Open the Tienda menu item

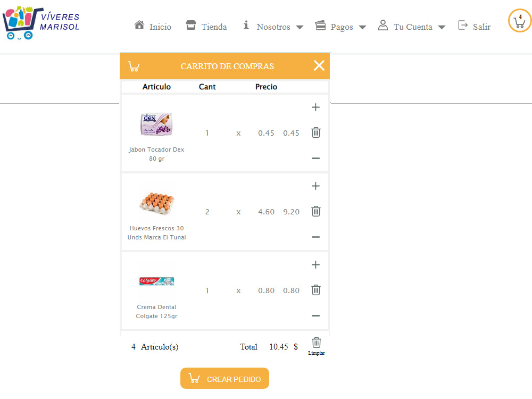click(x=214, y=27)
